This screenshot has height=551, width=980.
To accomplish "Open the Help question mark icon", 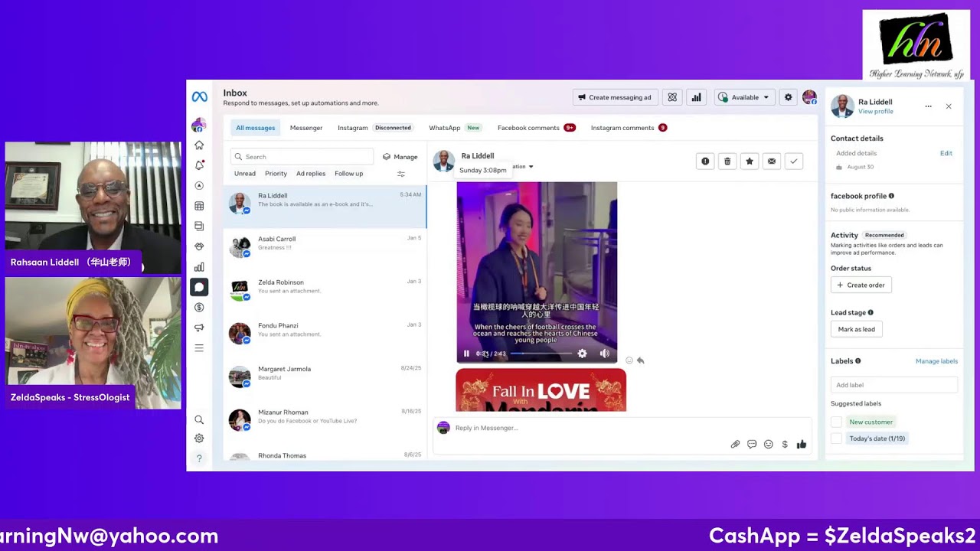I will [x=199, y=458].
